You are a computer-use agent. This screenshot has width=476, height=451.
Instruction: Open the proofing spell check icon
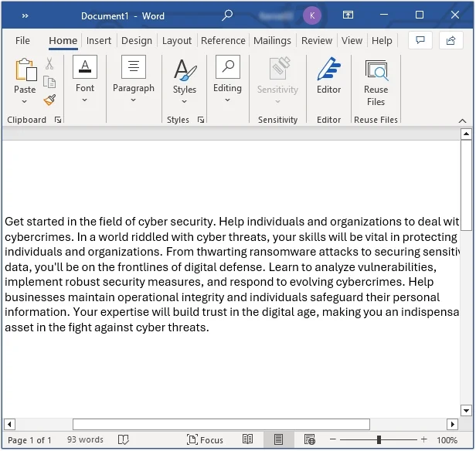click(x=124, y=439)
